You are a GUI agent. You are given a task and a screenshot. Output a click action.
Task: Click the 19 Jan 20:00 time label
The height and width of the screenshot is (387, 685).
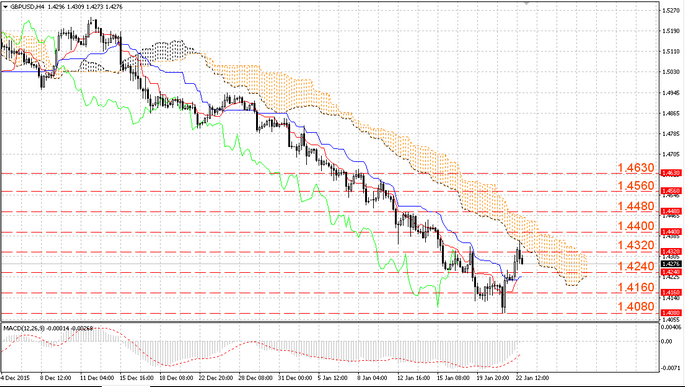coord(493,377)
